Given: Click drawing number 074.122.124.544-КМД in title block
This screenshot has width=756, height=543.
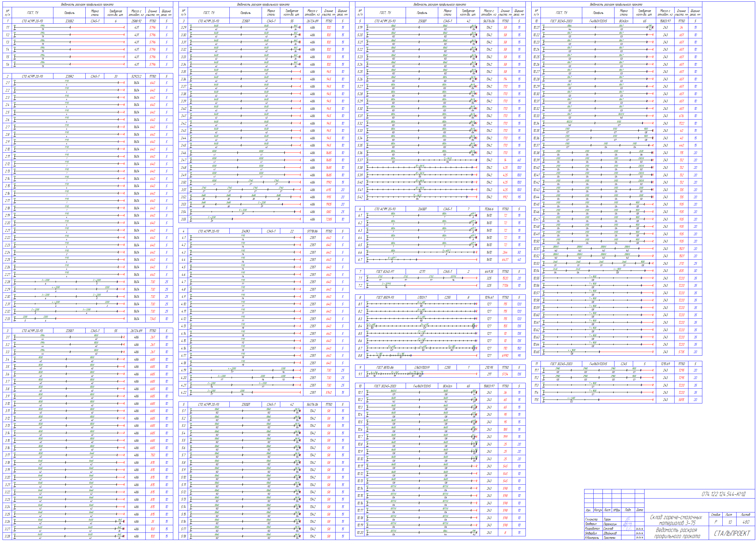Looking at the screenshot, I should tap(723, 494).
